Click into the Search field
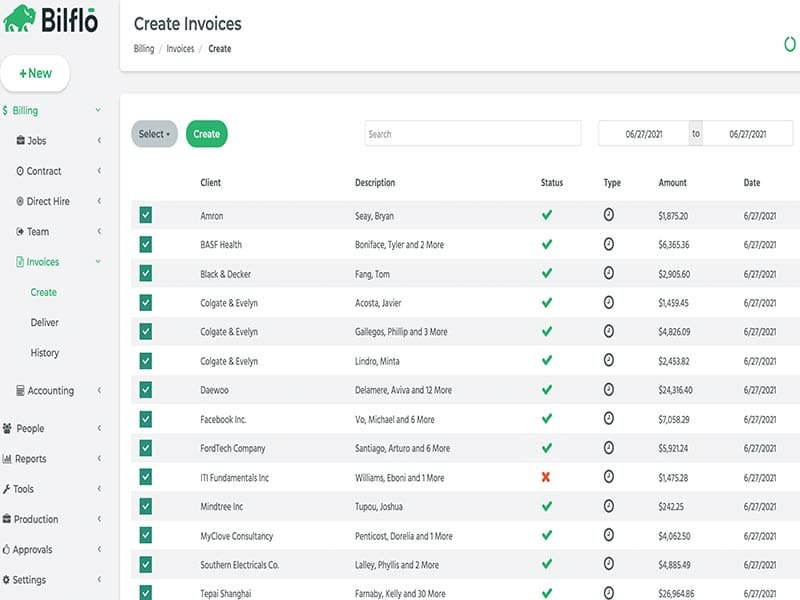 tap(472, 134)
